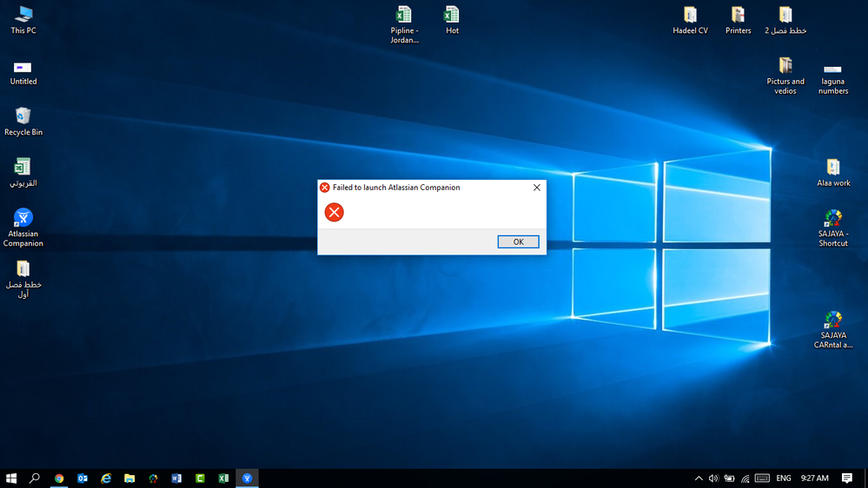Open Microsoft Word from the taskbar

pos(176,478)
